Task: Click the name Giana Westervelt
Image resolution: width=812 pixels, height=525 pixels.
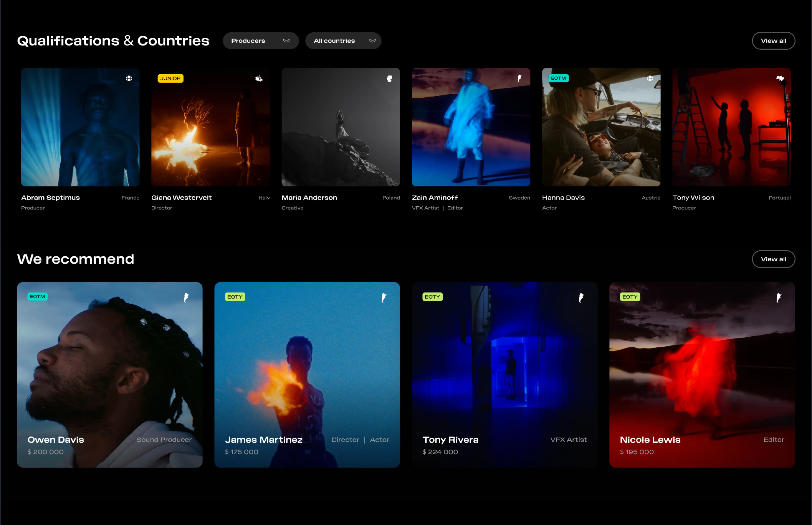Action: coord(181,198)
